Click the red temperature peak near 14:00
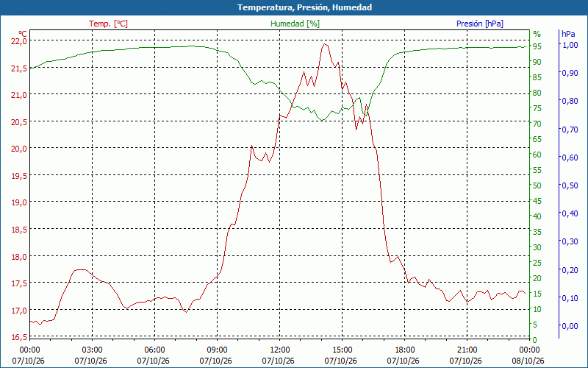 click(325, 44)
